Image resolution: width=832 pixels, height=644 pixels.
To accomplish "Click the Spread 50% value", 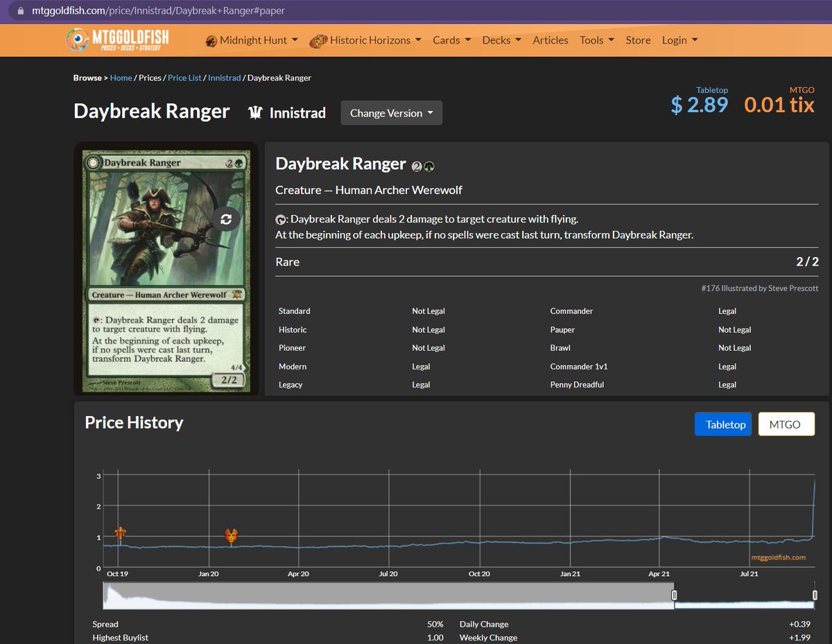I will pyautogui.click(x=435, y=625).
